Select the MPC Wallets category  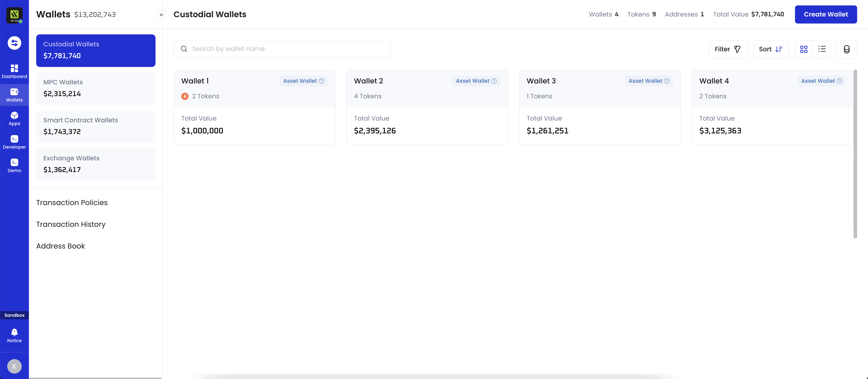click(96, 88)
